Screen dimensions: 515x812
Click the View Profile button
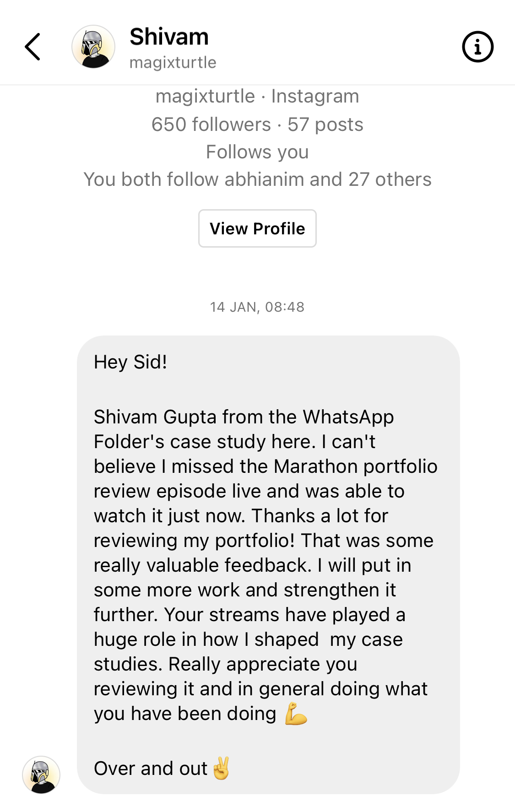tap(257, 228)
